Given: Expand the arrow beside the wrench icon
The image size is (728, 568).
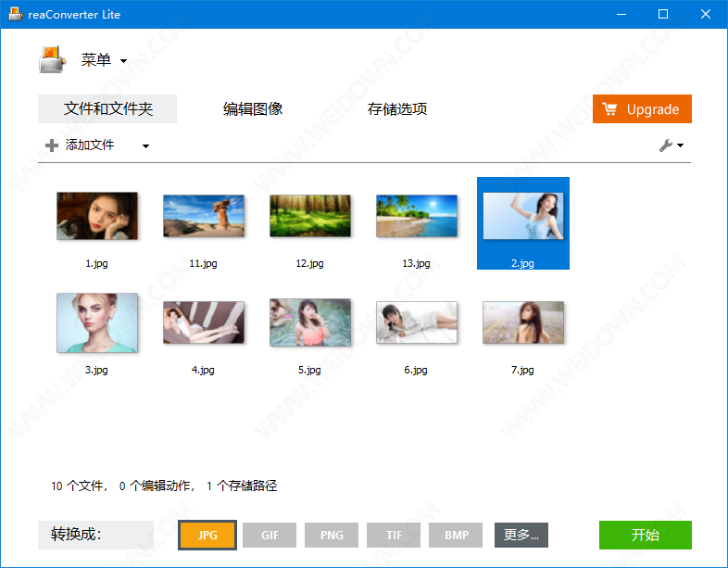Looking at the screenshot, I should point(680,145).
